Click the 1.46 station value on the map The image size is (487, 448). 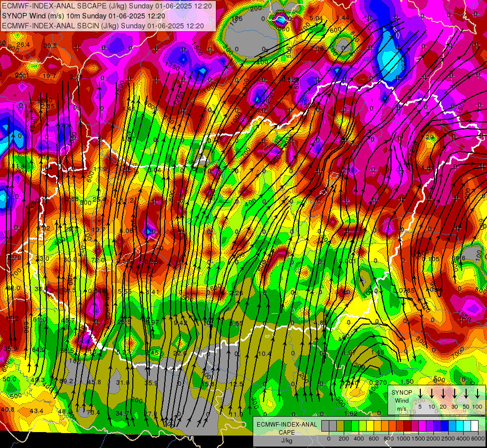coord(378,352)
